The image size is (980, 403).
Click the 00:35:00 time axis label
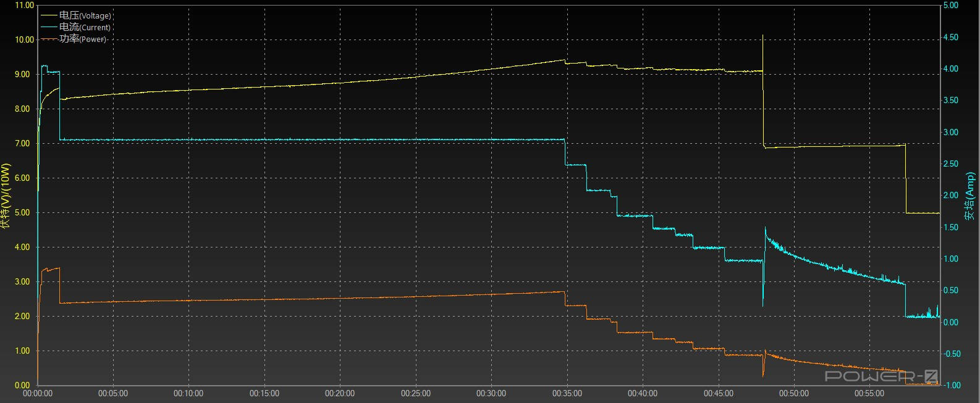(x=567, y=393)
